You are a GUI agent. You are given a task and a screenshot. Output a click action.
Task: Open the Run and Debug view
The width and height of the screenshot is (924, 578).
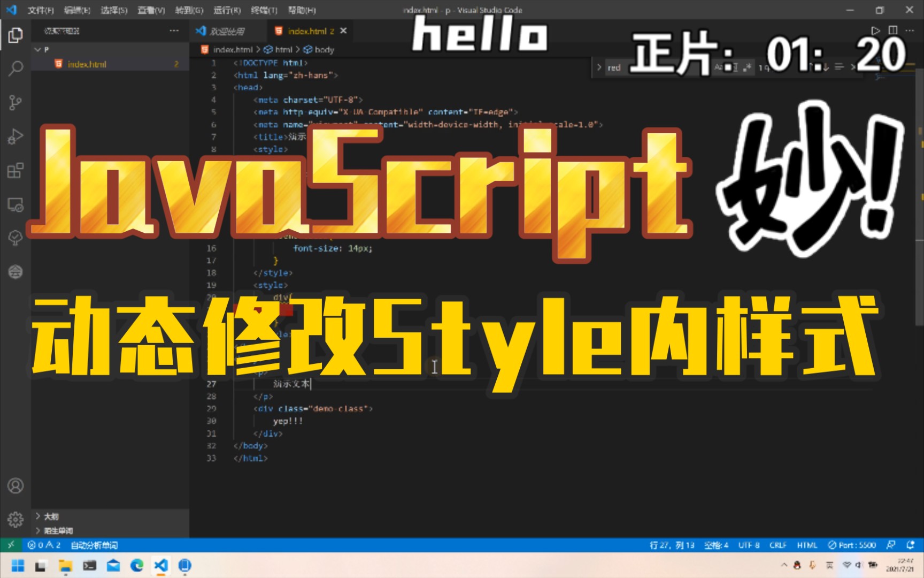click(x=16, y=136)
